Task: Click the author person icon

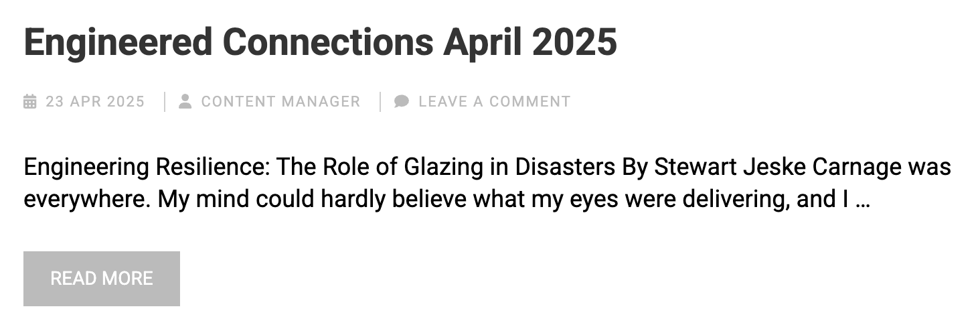Action: click(185, 102)
